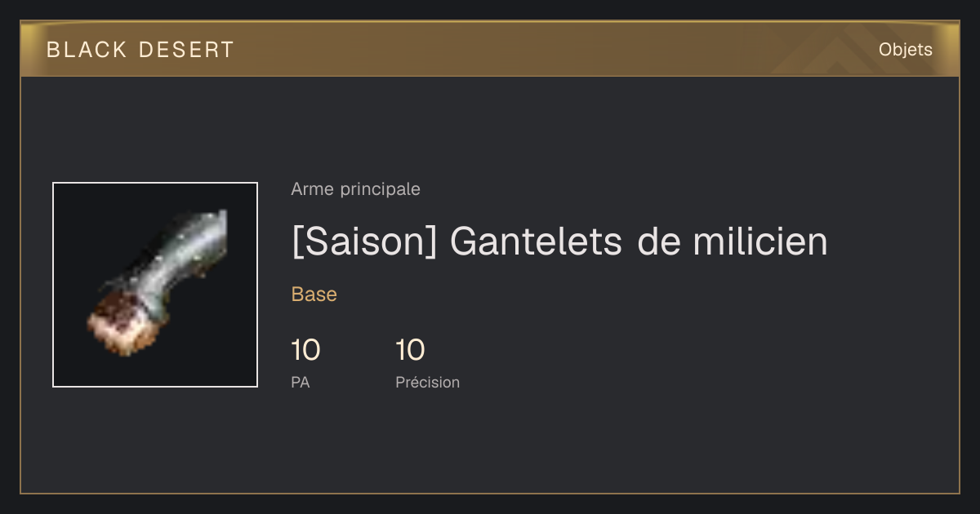The width and height of the screenshot is (980, 514).
Task: Open the Gantelets de milicien item title
Action: tap(559, 241)
